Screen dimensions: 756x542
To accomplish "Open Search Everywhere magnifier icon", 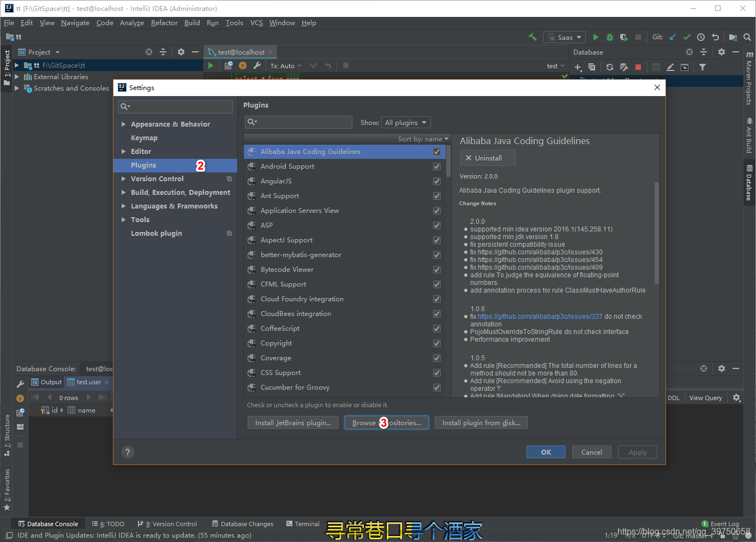I will tap(747, 37).
